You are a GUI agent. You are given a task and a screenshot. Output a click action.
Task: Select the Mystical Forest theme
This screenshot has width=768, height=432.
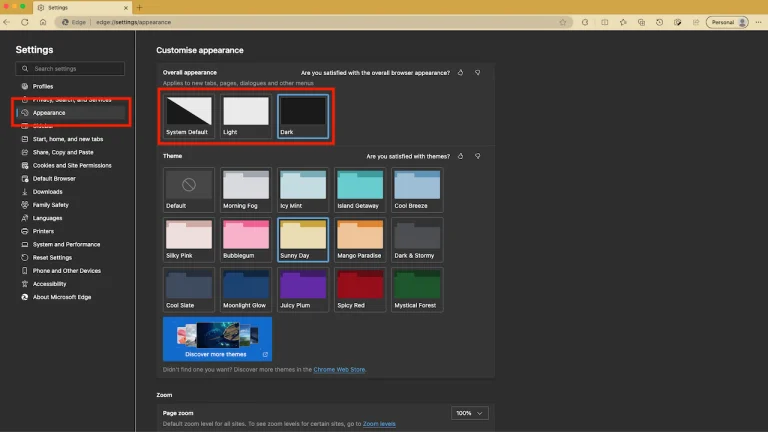[x=417, y=289]
